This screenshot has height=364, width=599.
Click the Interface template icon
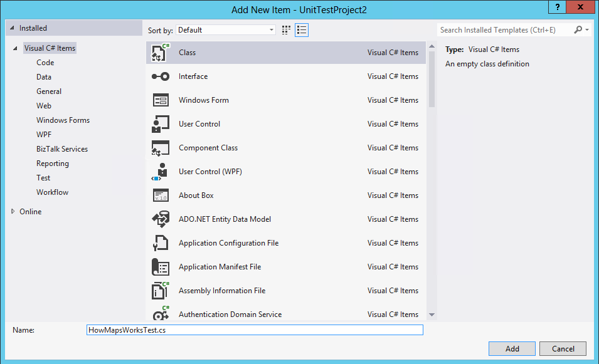coord(161,76)
